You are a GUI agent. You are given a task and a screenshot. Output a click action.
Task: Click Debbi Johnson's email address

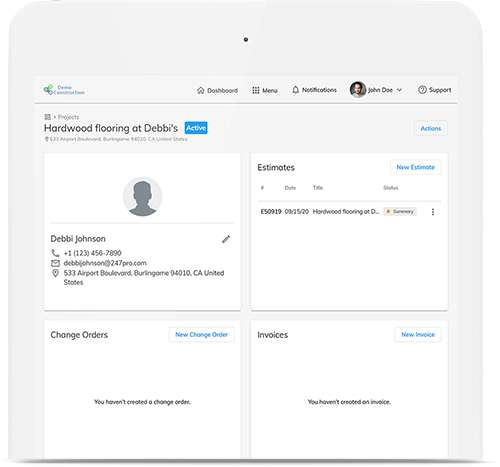105,263
